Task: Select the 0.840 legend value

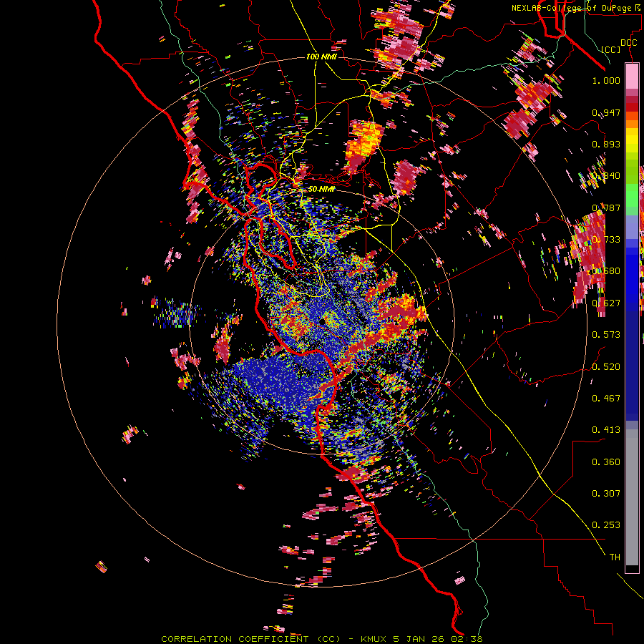Action: point(606,176)
